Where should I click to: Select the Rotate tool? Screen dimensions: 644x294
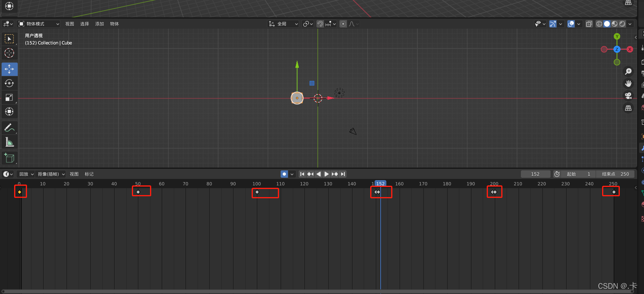pyautogui.click(x=9, y=83)
